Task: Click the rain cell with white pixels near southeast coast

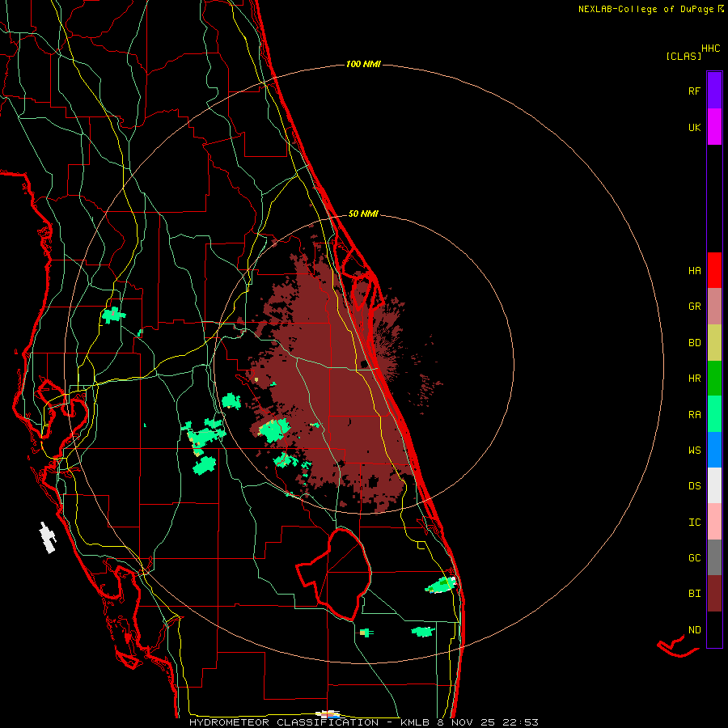Action: point(441,585)
